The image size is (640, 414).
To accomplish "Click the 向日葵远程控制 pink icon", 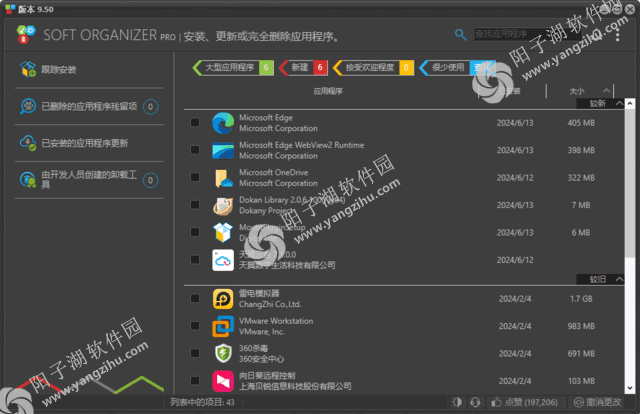I will pyautogui.click(x=223, y=381).
